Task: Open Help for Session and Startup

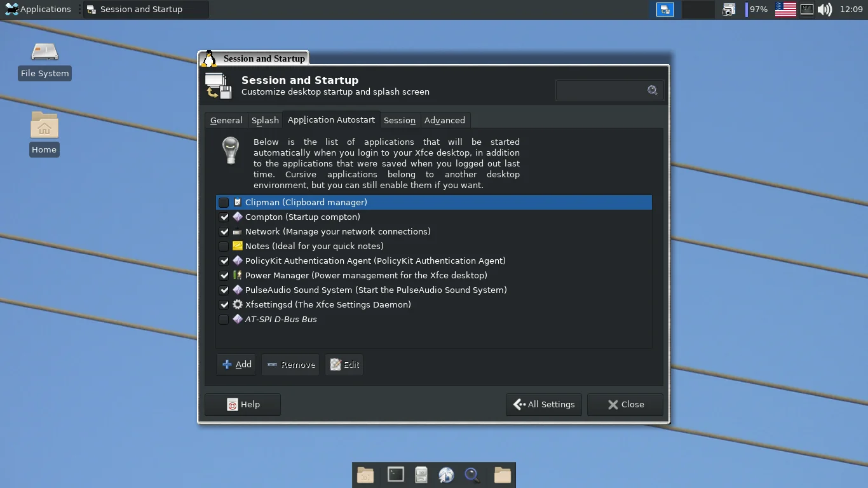Action: coord(243,404)
